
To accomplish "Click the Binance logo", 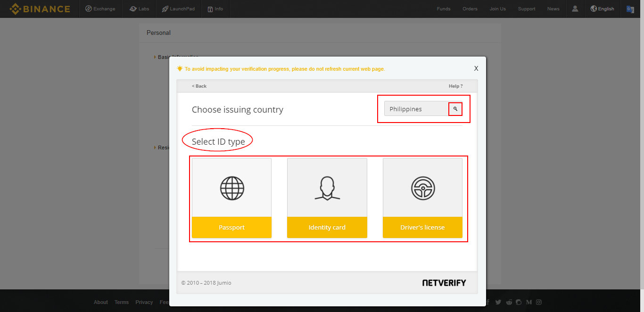I will [x=40, y=9].
